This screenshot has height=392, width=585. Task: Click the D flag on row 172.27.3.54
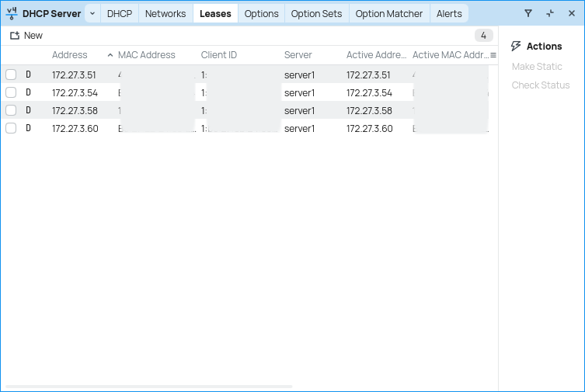pyautogui.click(x=28, y=92)
